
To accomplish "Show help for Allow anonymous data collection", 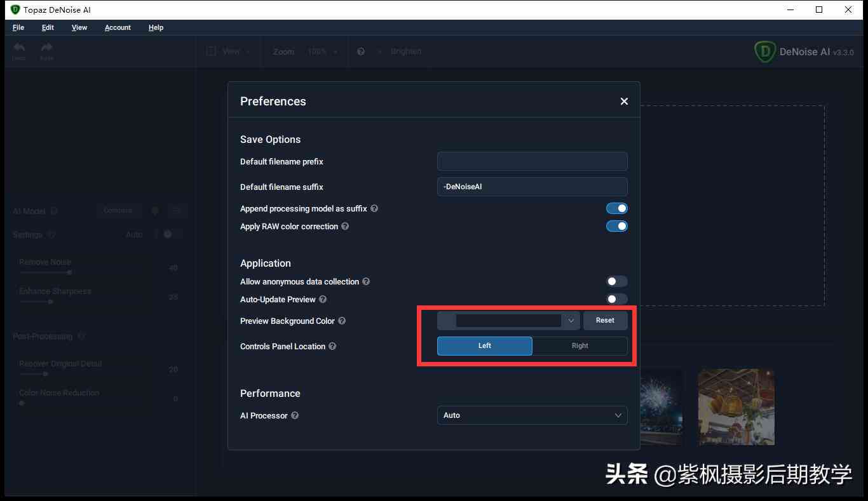I will click(x=366, y=281).
